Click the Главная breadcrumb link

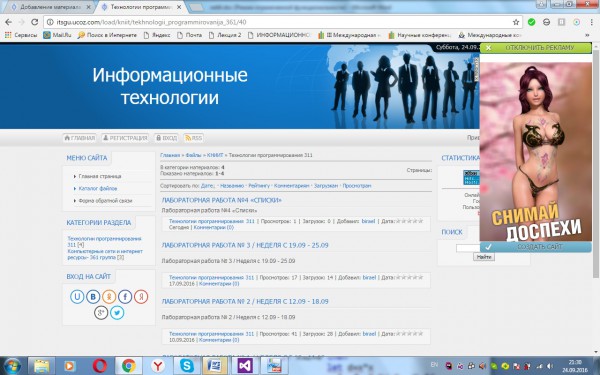(170, 155)
